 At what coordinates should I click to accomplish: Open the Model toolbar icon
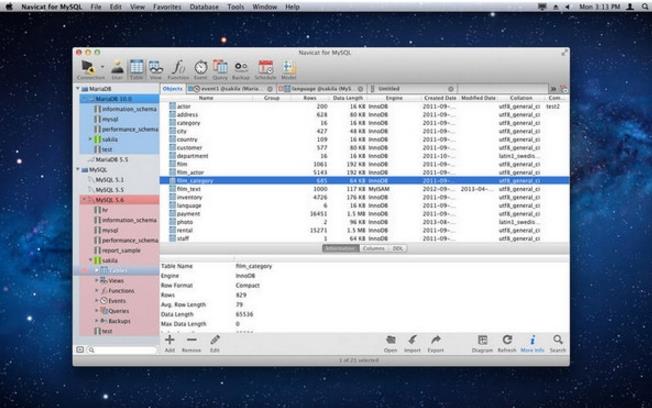point(288,67)
